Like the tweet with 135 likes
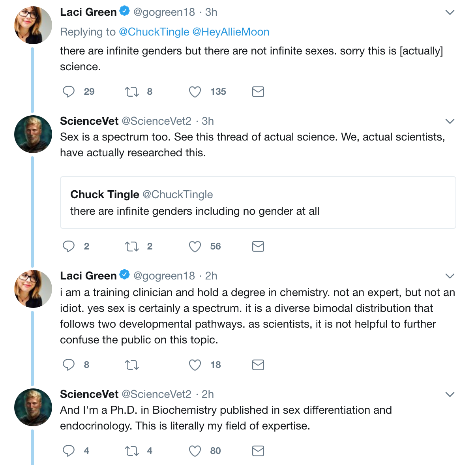The width and height of the screenshot is (476, 465). (x=195, y=92)
